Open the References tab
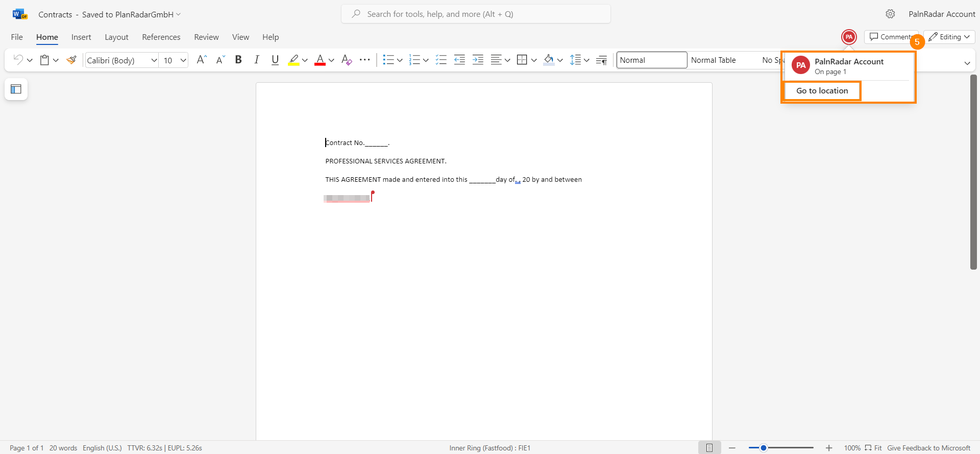This screenshot has height=454, width=980. [161, 37]
